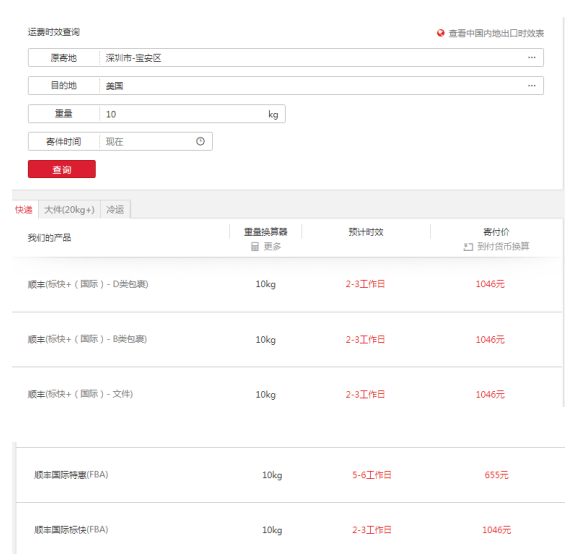The width and height of the screenshot is (569, 554).
Task: Click the 原寄地 field showing 深圳市-宝安区
Action: [x=286, y=57]
